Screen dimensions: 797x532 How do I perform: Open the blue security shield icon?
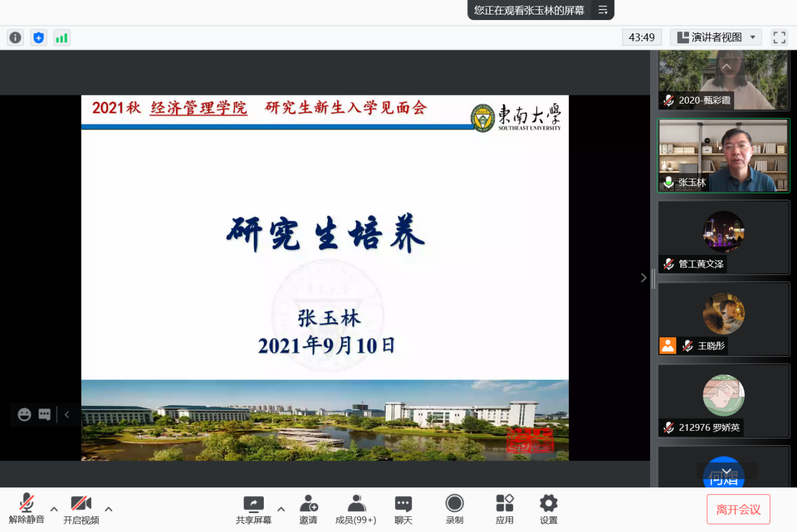[39, 38]
